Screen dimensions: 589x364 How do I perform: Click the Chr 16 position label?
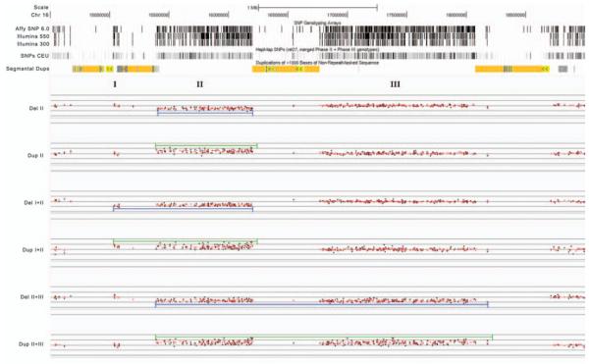(x=40, y=15)
